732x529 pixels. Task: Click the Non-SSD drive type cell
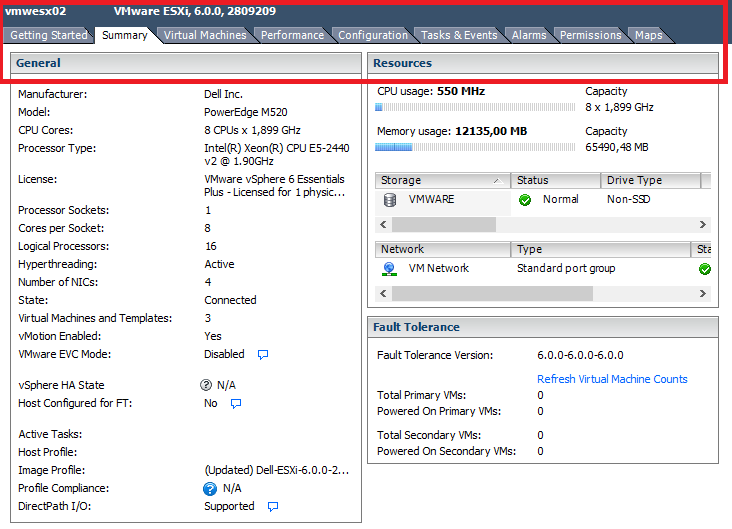tap(628, 199)
